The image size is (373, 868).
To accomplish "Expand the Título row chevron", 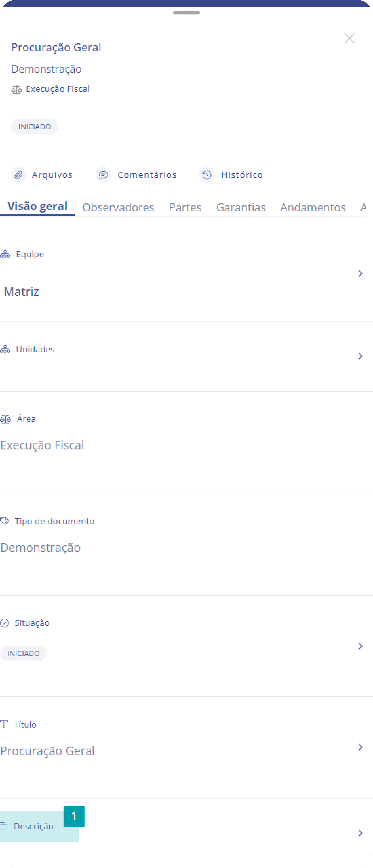I will [x=360, y=747].
